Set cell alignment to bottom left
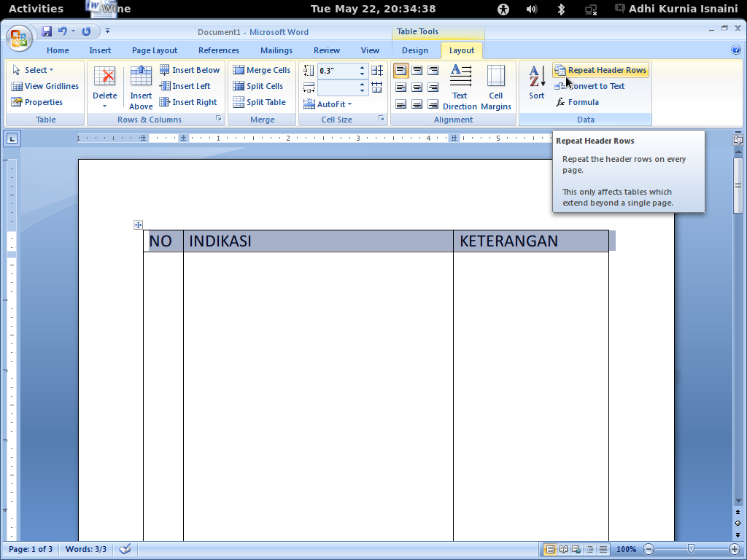 click(x=400, y=104)
